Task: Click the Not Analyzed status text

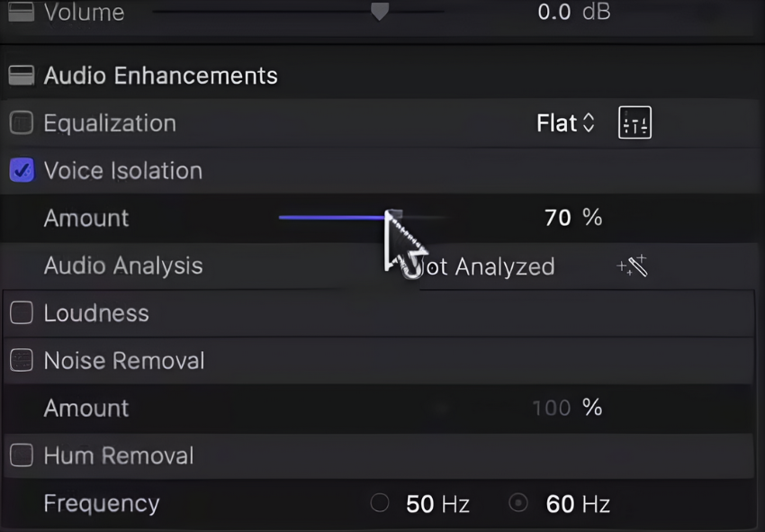Action: (x=490, y=266)
